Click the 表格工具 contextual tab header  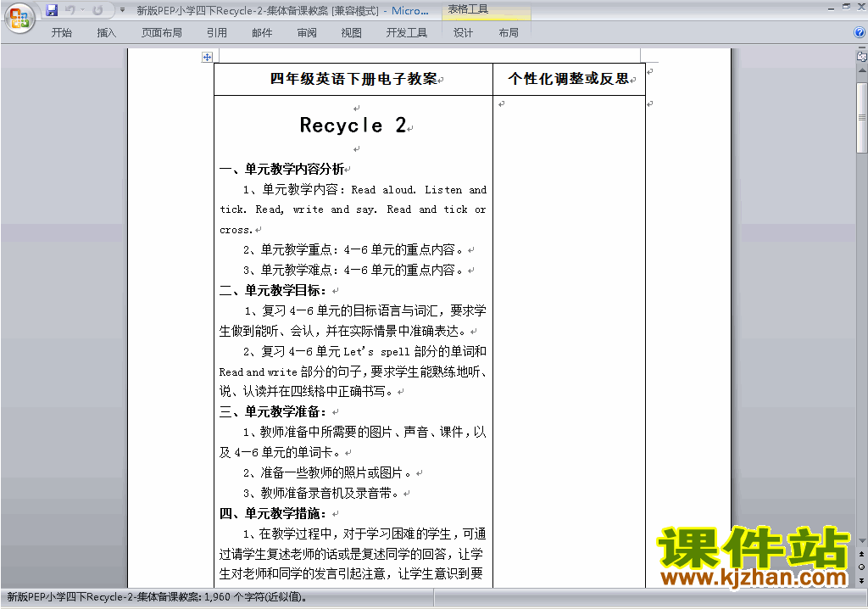(x=468, y=9)
